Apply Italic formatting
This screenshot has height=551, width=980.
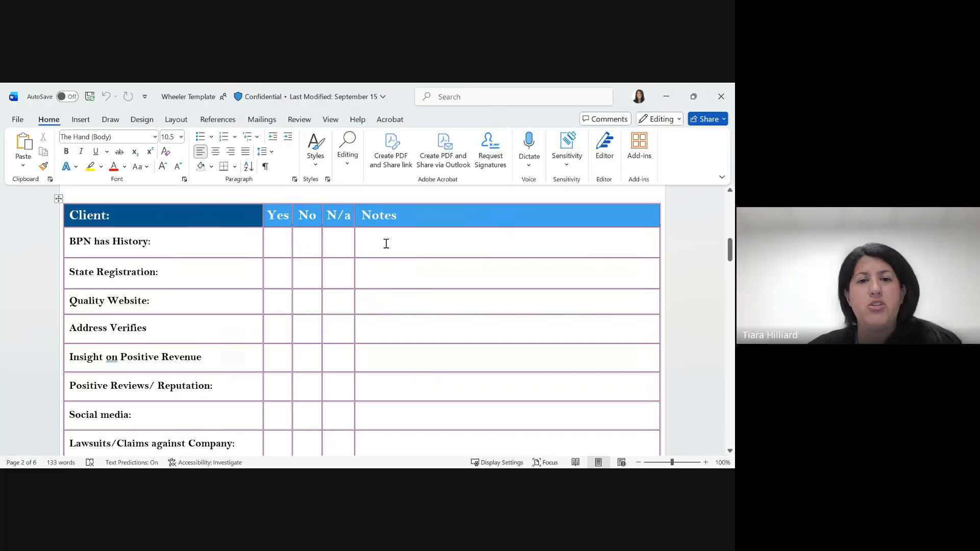point(81,151)
